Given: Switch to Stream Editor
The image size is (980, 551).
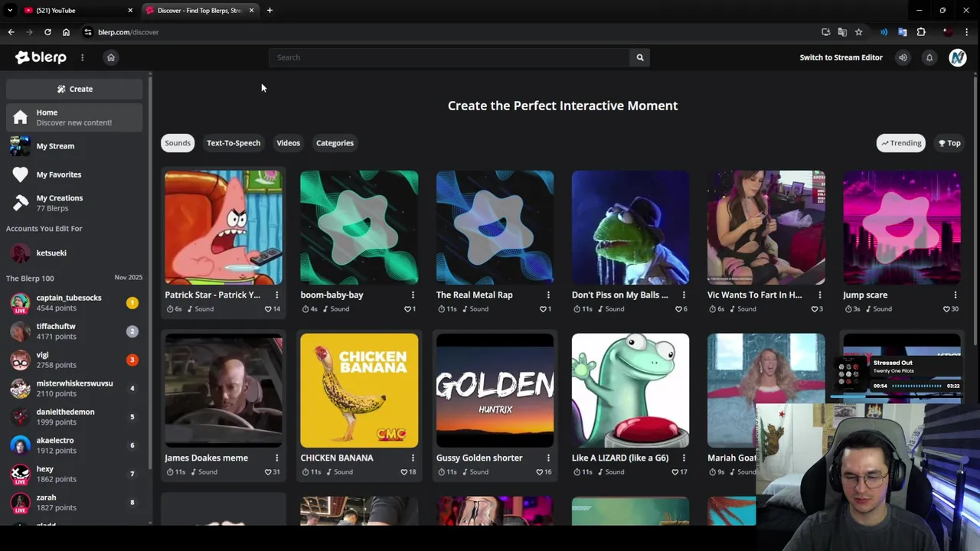Looking at the screenshot, I should pos(841,57).
